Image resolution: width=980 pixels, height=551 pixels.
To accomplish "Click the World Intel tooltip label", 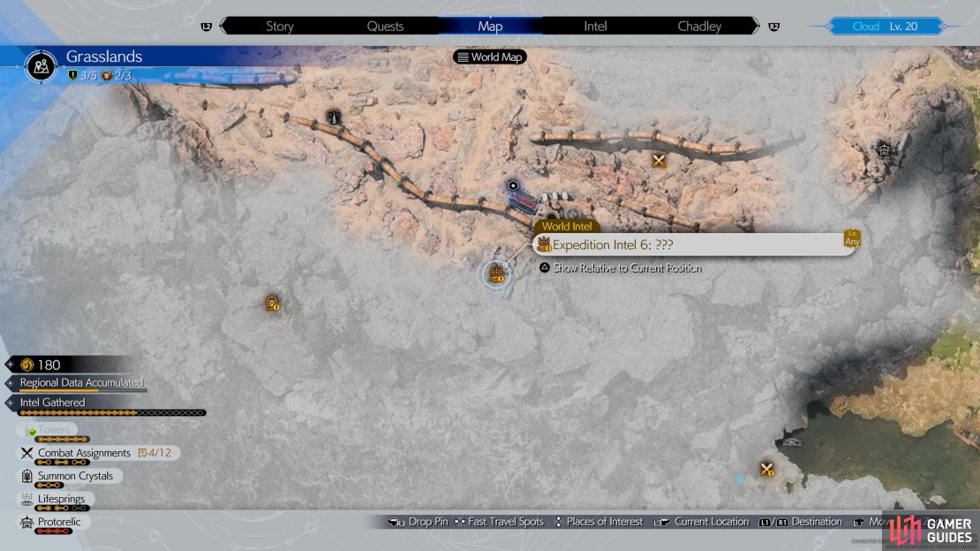I will [567, 226].
